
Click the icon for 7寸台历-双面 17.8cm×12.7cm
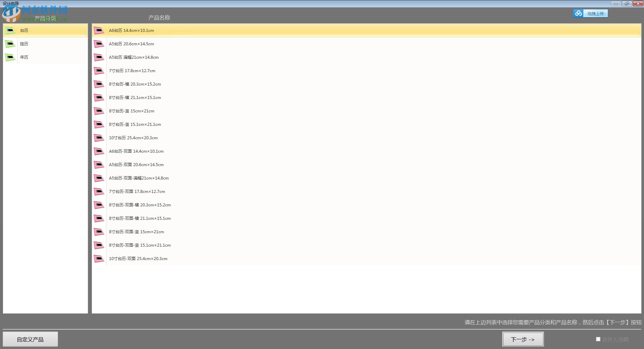click(x=99, y=192)
